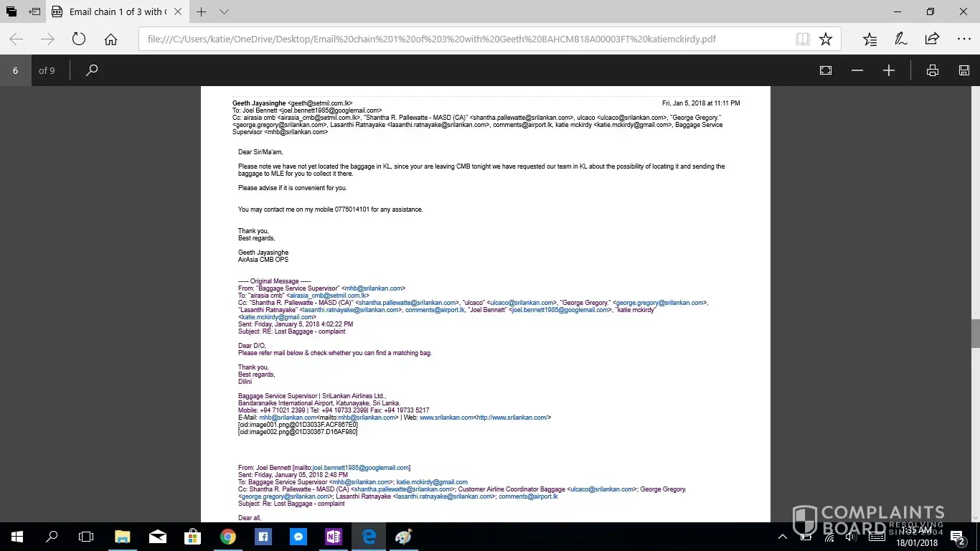The image size is (980, 551).
Task: Open Reading view from the address bar
Action: 803,39
